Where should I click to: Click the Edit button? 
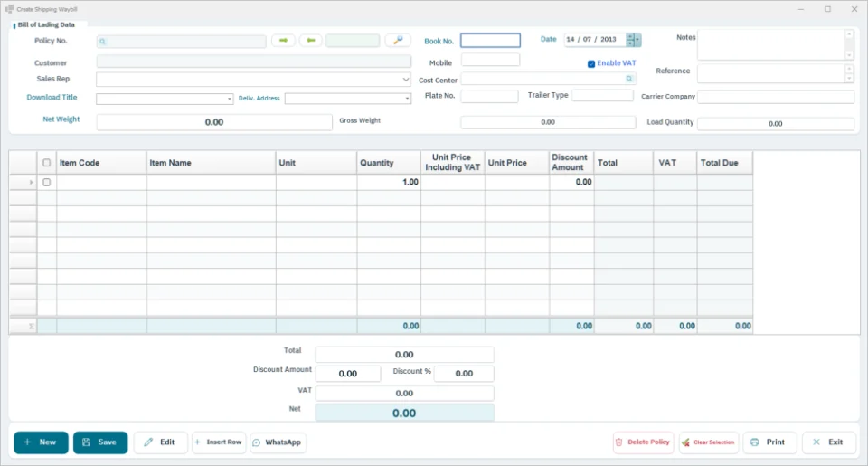click(161, 442)
